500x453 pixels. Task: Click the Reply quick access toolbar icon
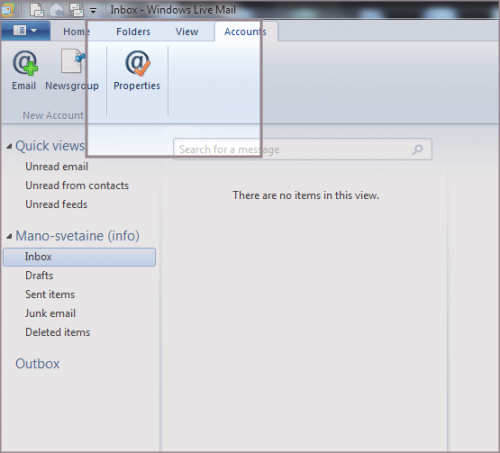[x=57, y=10]
